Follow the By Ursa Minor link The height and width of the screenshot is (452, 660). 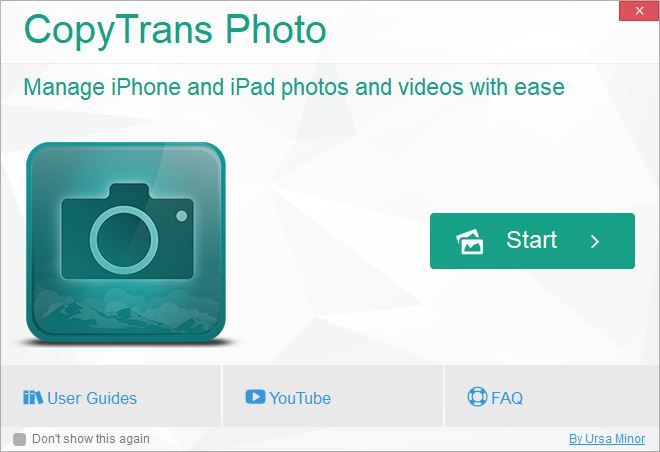pyautogui.click(x=607, y=439)
